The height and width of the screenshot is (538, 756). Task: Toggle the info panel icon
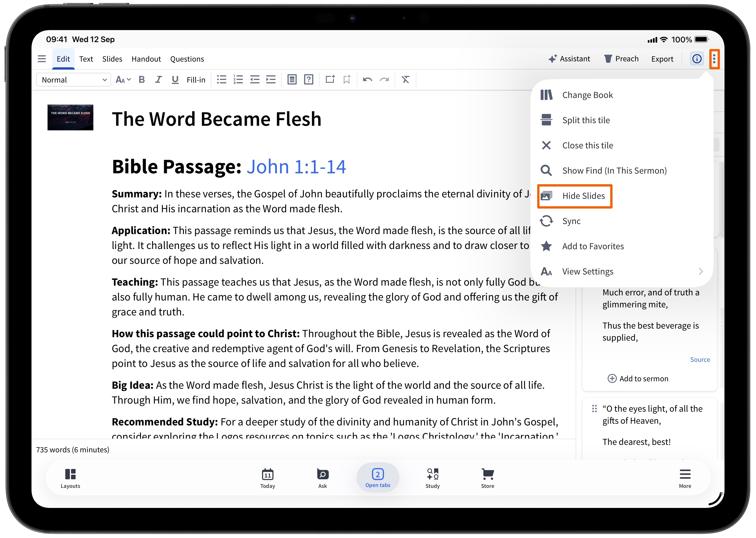click(697, 59)
